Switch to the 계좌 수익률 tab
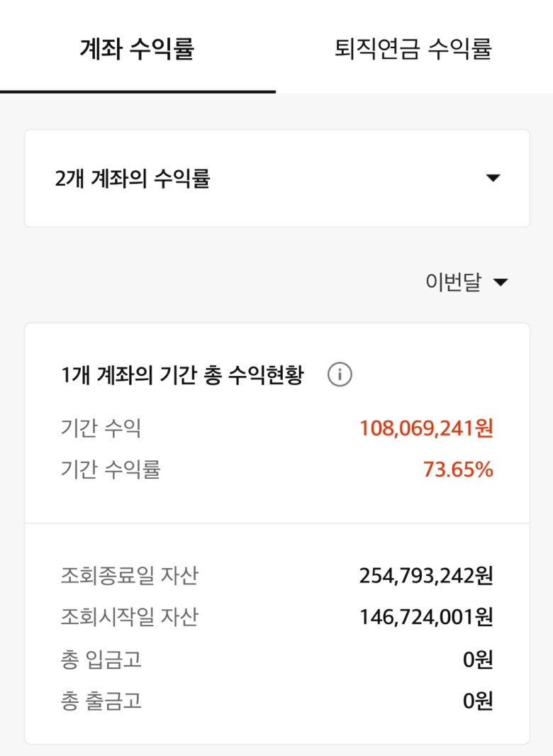 (138, 49)
